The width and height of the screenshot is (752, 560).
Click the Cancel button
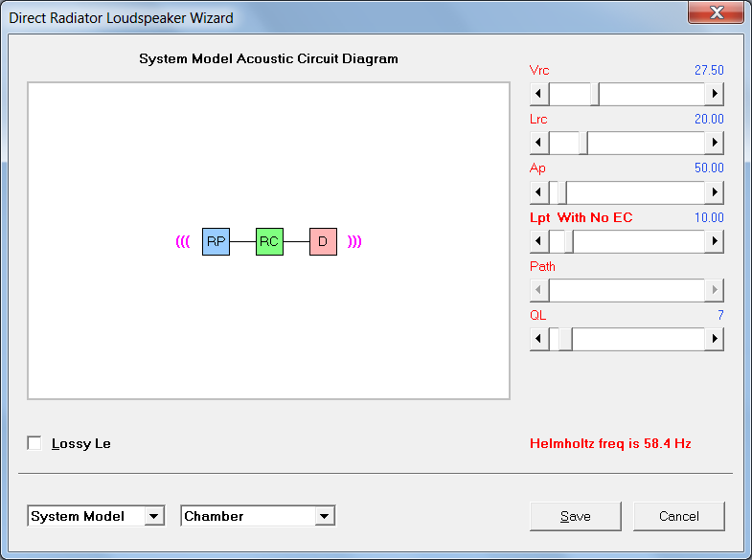(679, 516)
